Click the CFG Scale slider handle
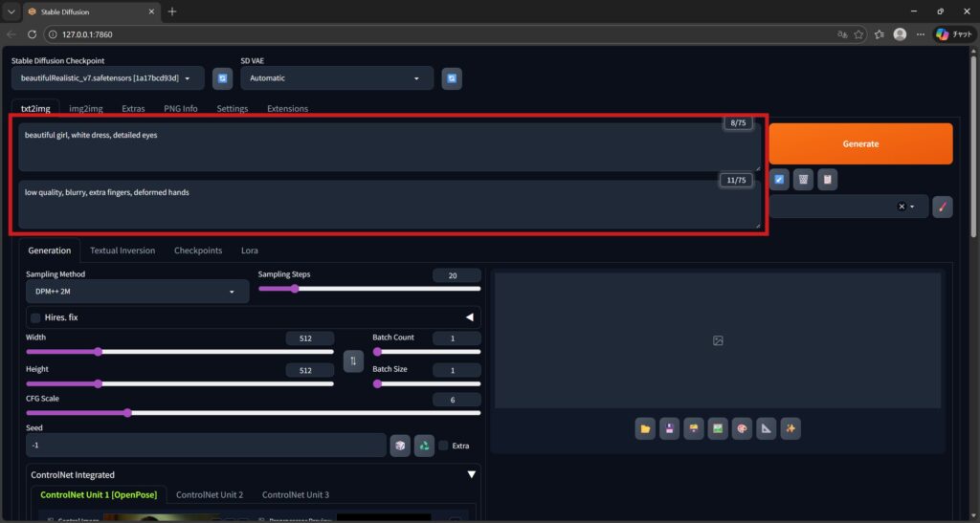The height and width of the screenshot is (523, 980). point(127,413)
